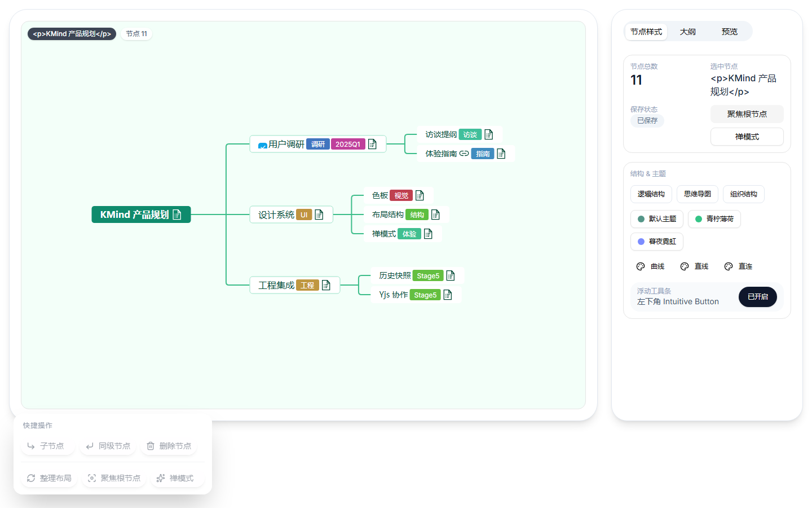812x508 pixels.
Task: Choose the 组织结构 layout
Action: [744, 194]
